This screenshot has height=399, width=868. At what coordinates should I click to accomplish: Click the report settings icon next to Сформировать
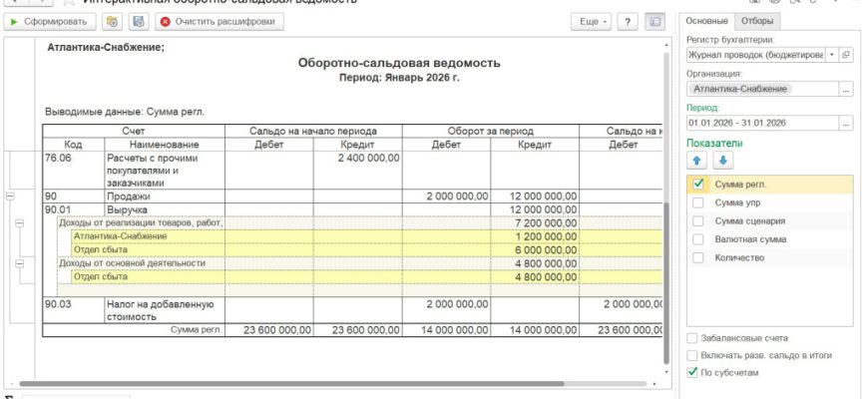point(112,21)
